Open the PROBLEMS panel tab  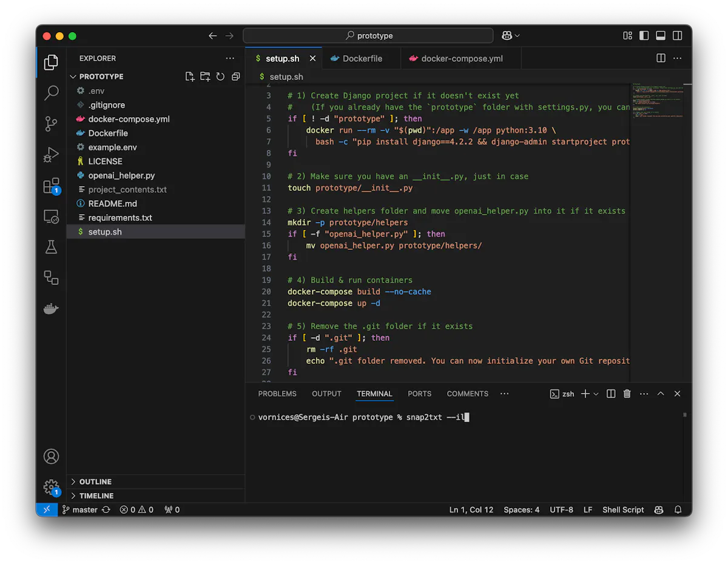277,394
